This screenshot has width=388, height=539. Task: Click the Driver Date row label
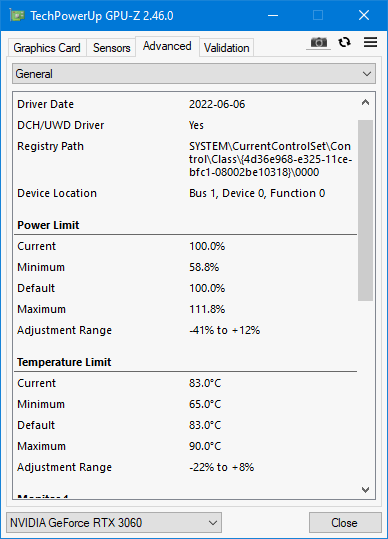click(x=46, y=104)
